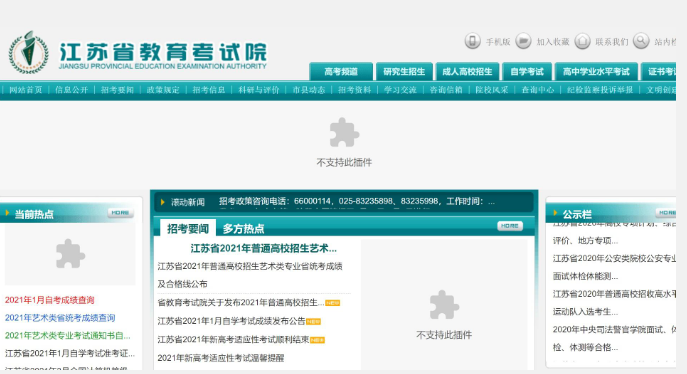
Task: Open 江苏省2021年1月自学考试成绩发布公告 link
Action: 231,321
